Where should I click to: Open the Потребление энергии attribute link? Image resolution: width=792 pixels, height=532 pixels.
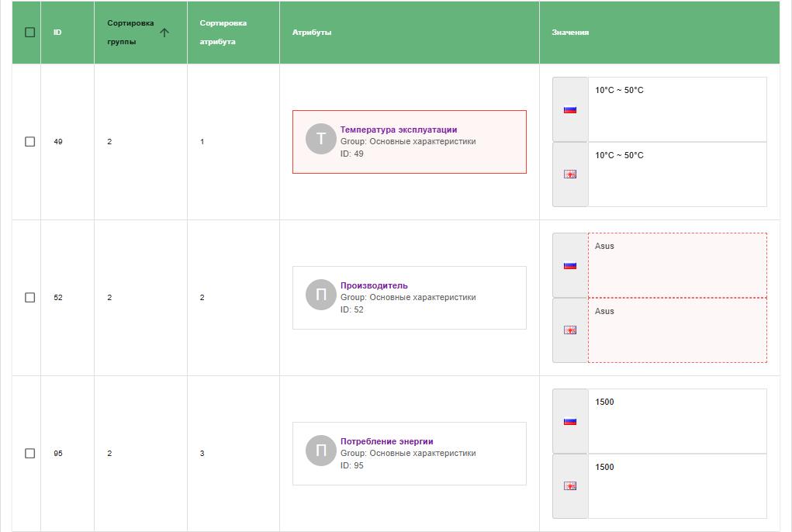386,441
